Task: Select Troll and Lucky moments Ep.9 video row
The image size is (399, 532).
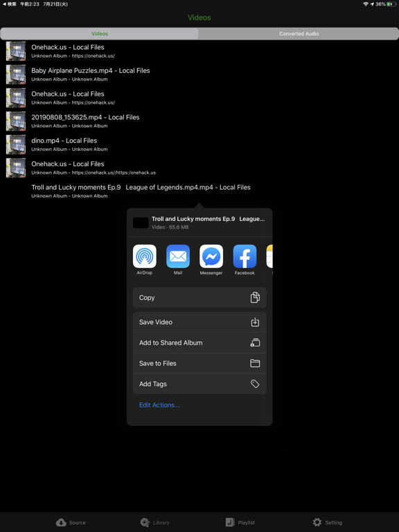Action: (x=199, y=191)
